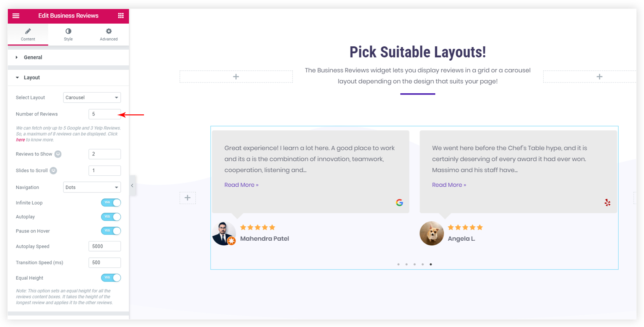Viewport: 644px width, 327px height.
Task: Click the Yelp logo on second review
Action: (x=607, y=203)
